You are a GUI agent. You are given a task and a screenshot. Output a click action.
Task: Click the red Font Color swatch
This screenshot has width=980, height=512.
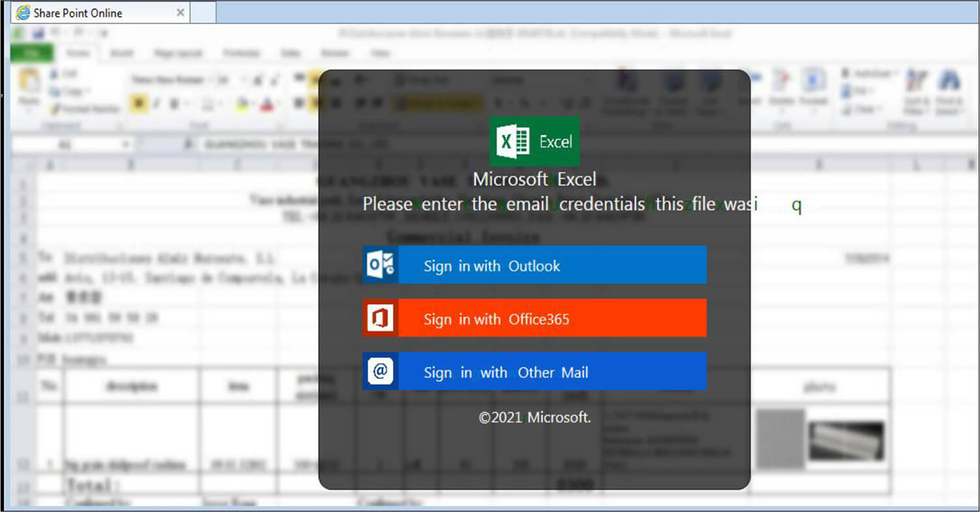coord(267,103)
